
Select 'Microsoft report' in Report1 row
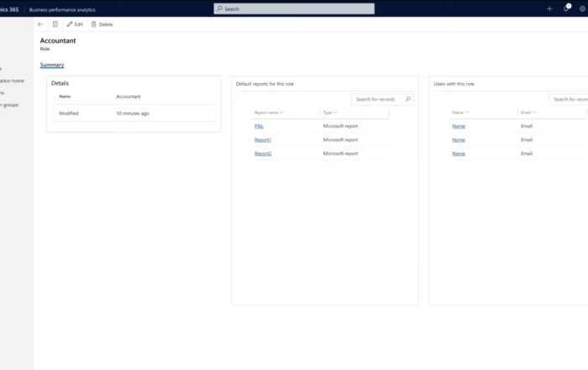pyautogui.click(x=340, y=139)
